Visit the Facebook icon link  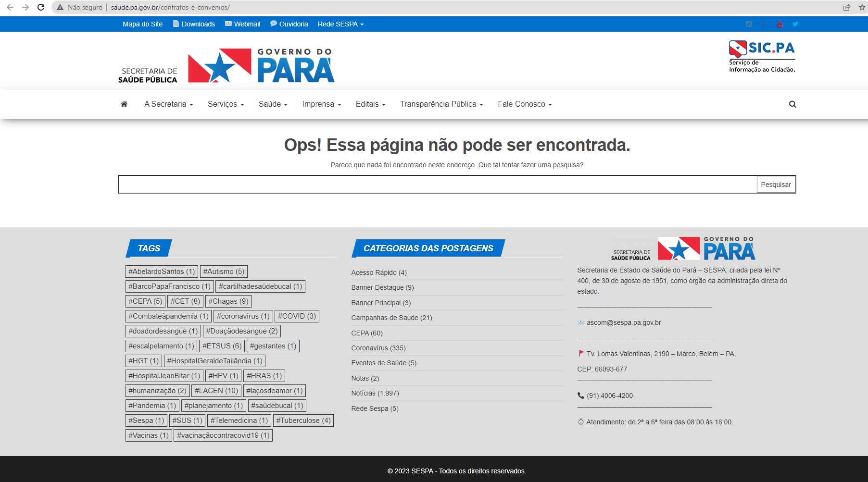click(764, 24)
